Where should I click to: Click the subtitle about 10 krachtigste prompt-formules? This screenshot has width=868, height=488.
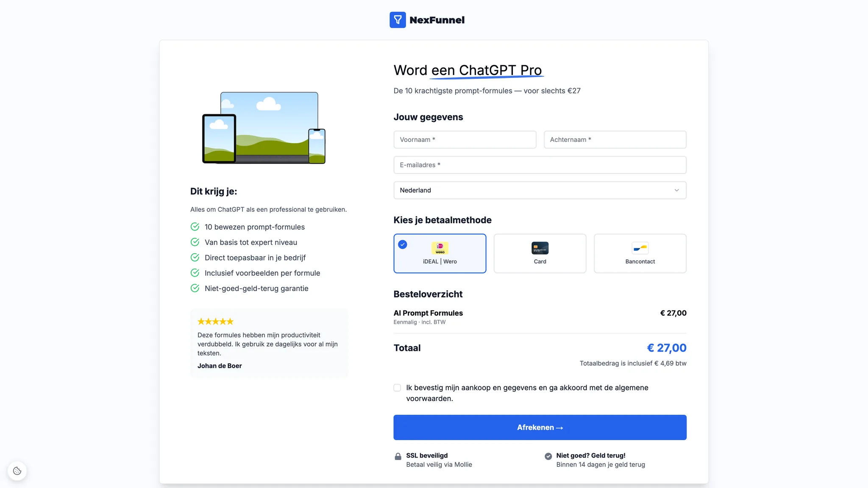tap(487, 91)
